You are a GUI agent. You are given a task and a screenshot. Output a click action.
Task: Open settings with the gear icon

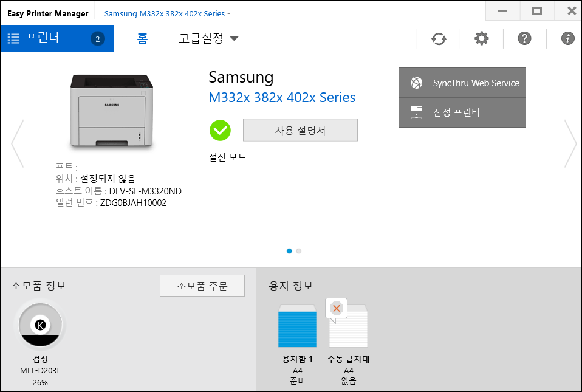(x=481, y=38)
